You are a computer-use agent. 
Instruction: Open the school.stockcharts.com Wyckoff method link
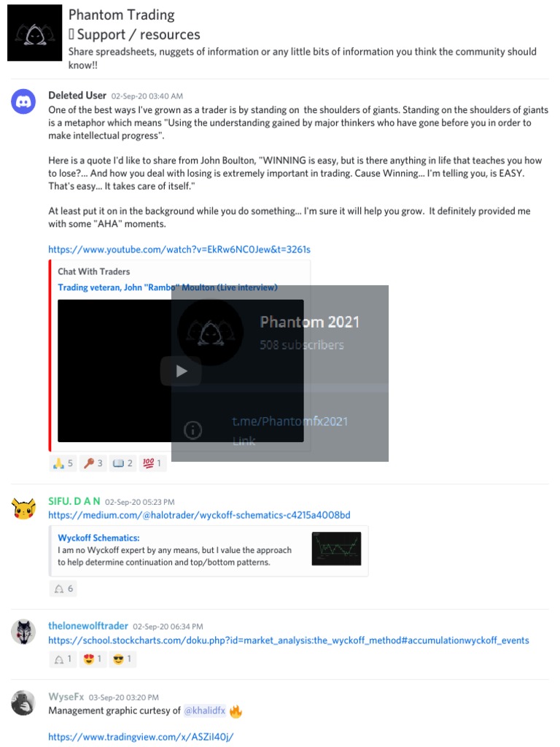coord(289,640)
